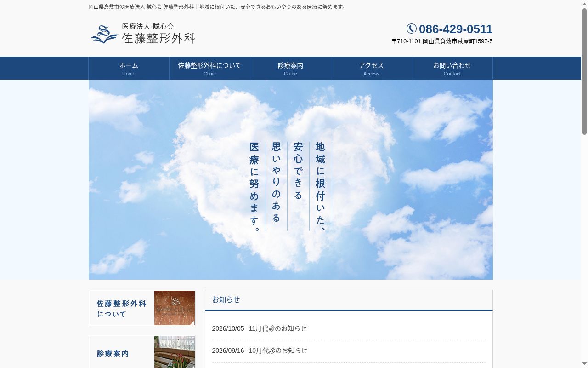Open the ホーム Home menu item
This screenshot has height=368, width=588.
pyautogui.click(x=129, y=68)
